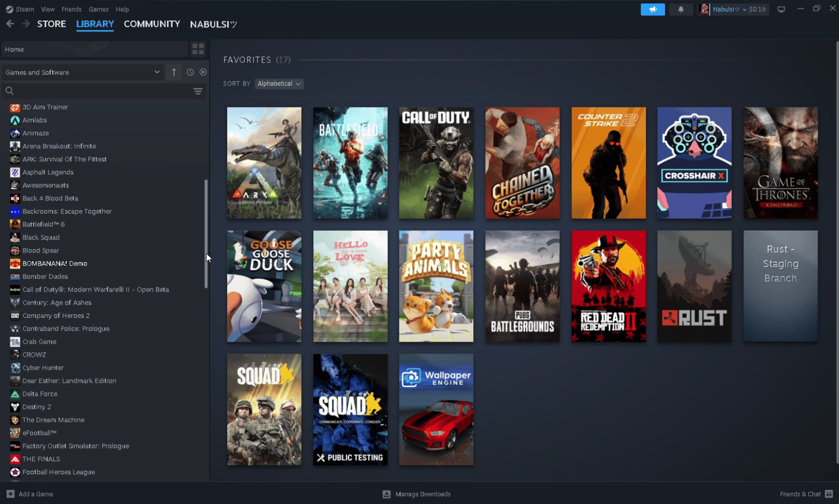Click the magnifier search icon in the sidebar
Viewport: 839px width, 504px height.
[10, 91]
